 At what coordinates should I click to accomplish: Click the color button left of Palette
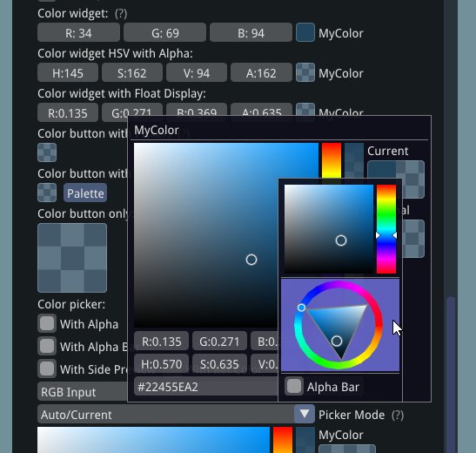[x=47, y=193]
